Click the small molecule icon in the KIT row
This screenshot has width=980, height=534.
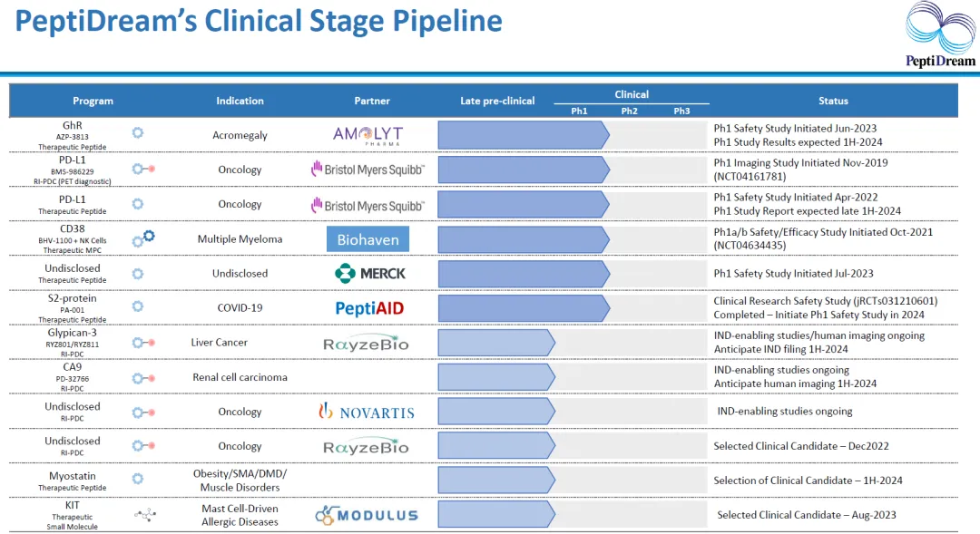coord(143,514)
